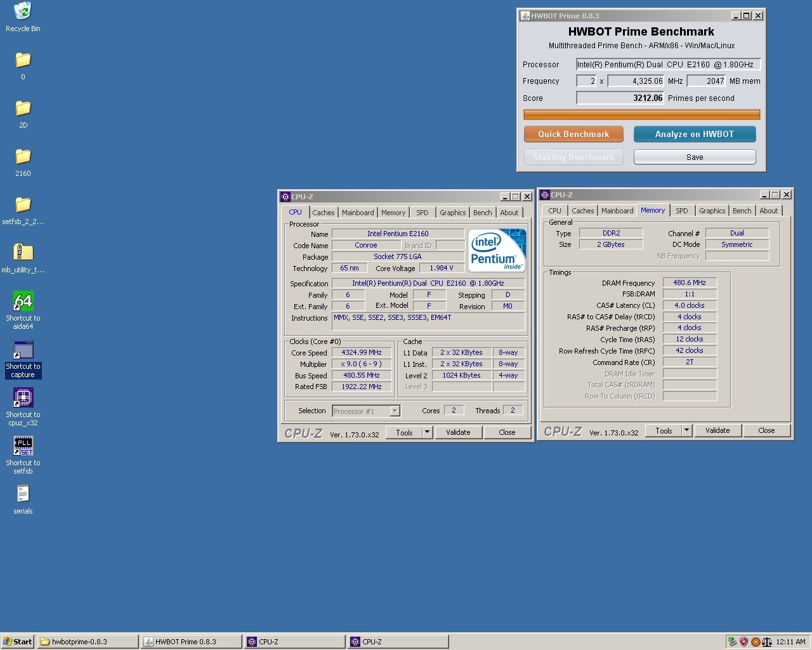This screenshot has width=812, height=650.
Task: Open the serials text file icon
Action: click(x=23, y=494)
